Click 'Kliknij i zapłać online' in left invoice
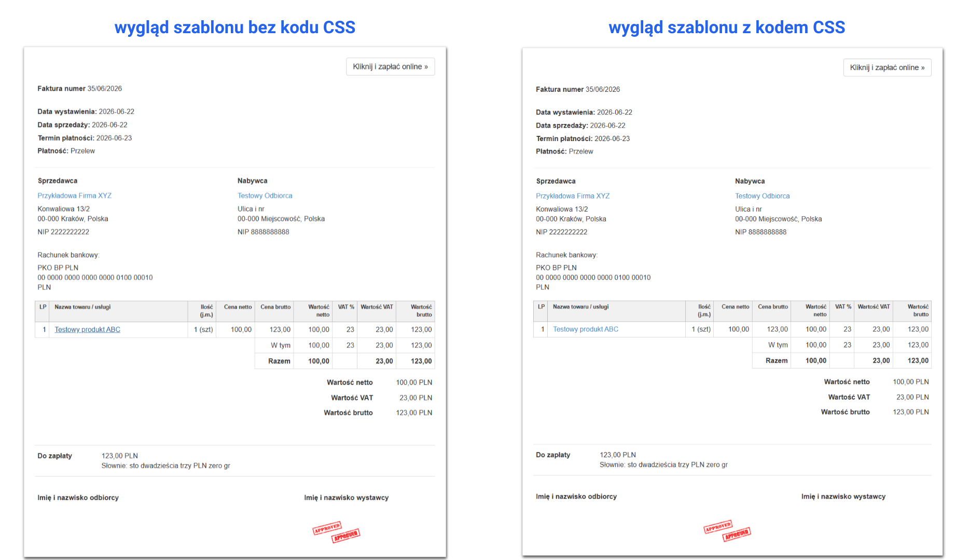The height and width of the screenshot is (560, 969). (390, 66)
